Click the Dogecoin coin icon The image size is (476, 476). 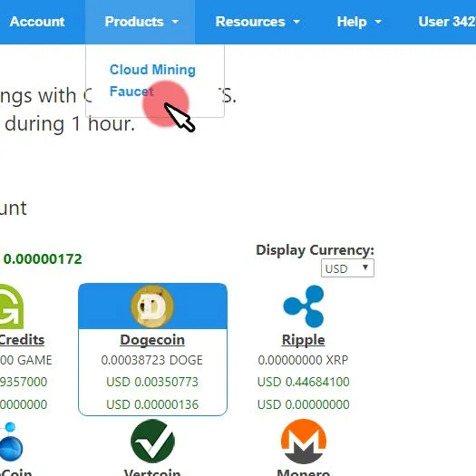(x=152, y=306)
